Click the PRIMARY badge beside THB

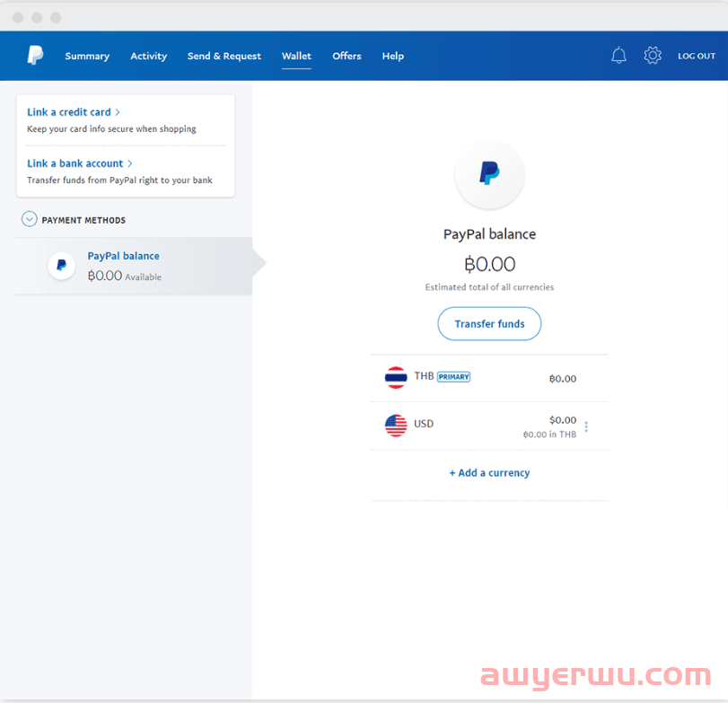click(x=453, y=376)
